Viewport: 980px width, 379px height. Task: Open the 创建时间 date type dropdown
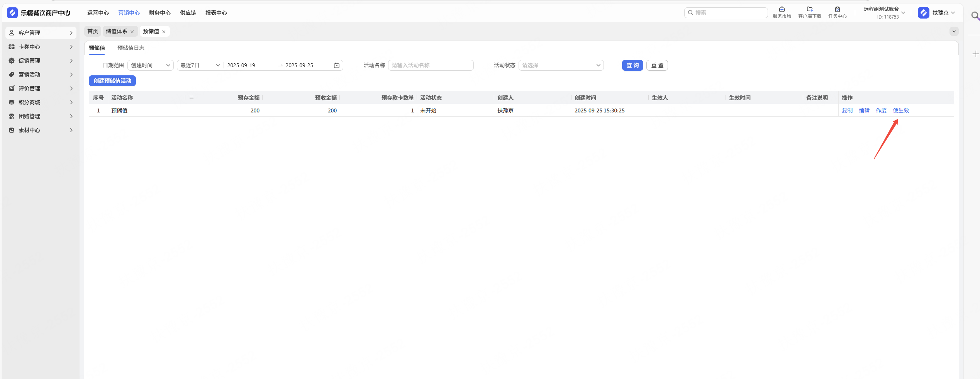[151, 65]
